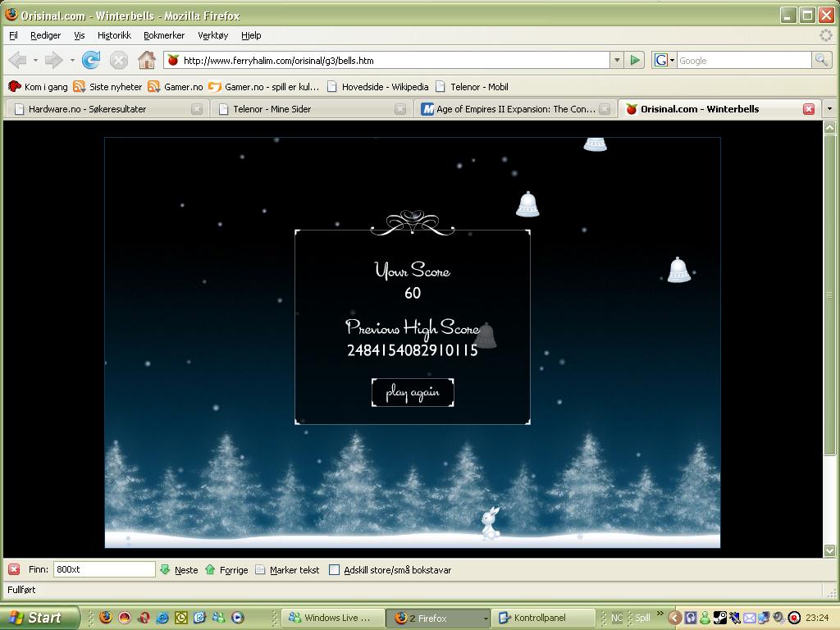Click the Steam icon in system tray
840x630 pixels.
720,618
